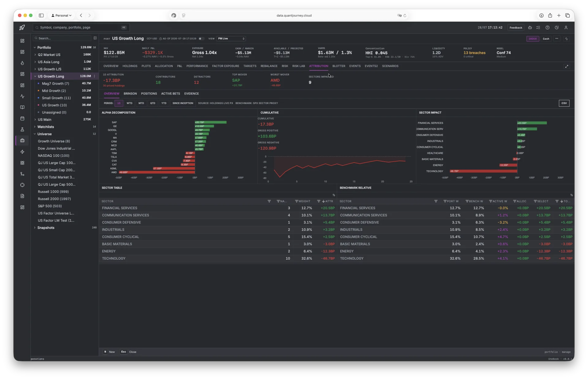
Task: Export data with the CSV button
Action: 564,103
